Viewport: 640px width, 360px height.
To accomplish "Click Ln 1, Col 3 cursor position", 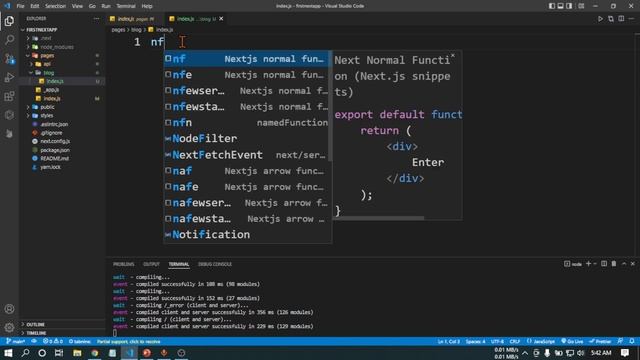I will pos(449,341).
